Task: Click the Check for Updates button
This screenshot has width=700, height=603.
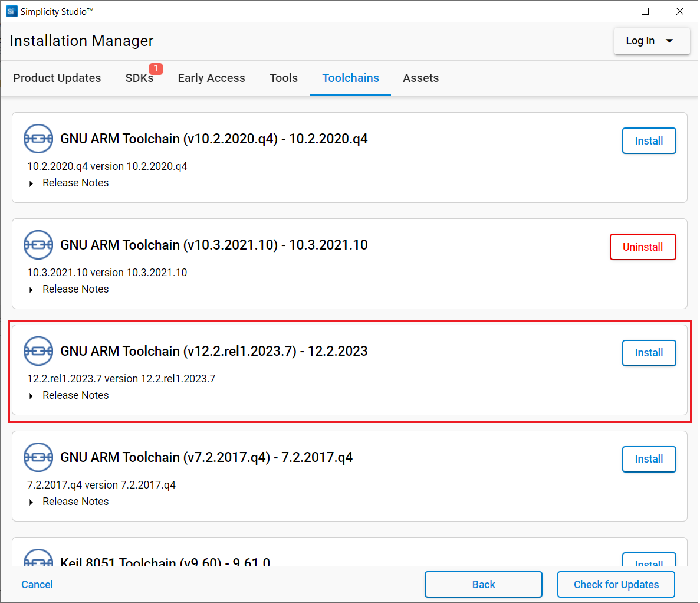Action: click(616, 584)
